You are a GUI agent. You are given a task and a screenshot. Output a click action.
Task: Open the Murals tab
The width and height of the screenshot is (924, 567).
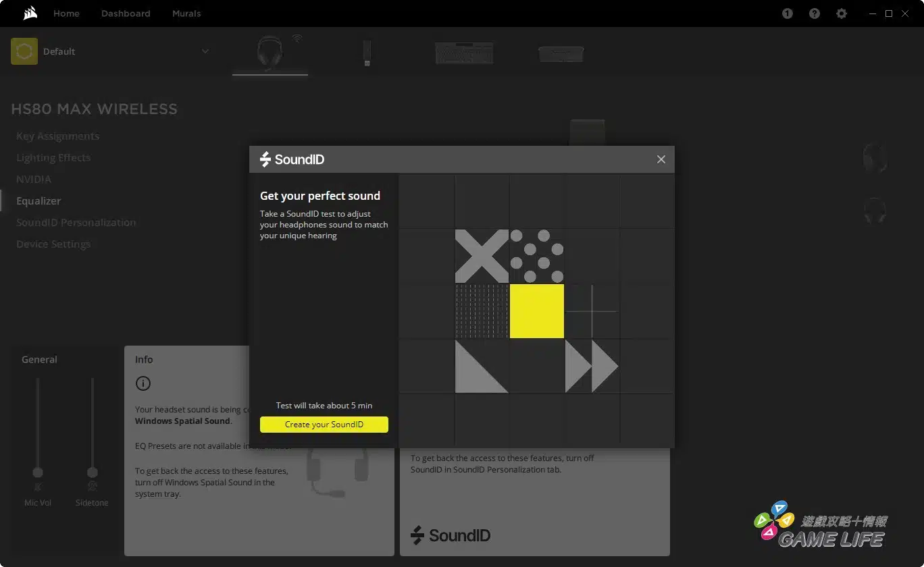point(186,13)
